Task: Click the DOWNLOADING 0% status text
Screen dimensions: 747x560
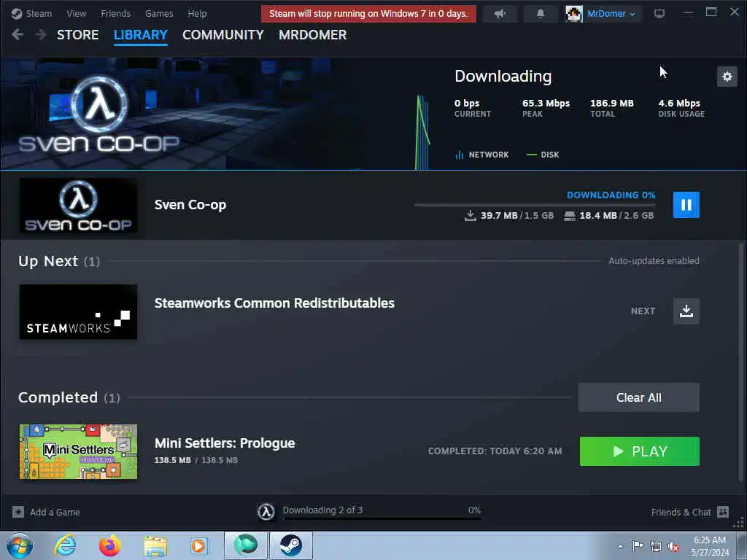Action: pos(611,195)
